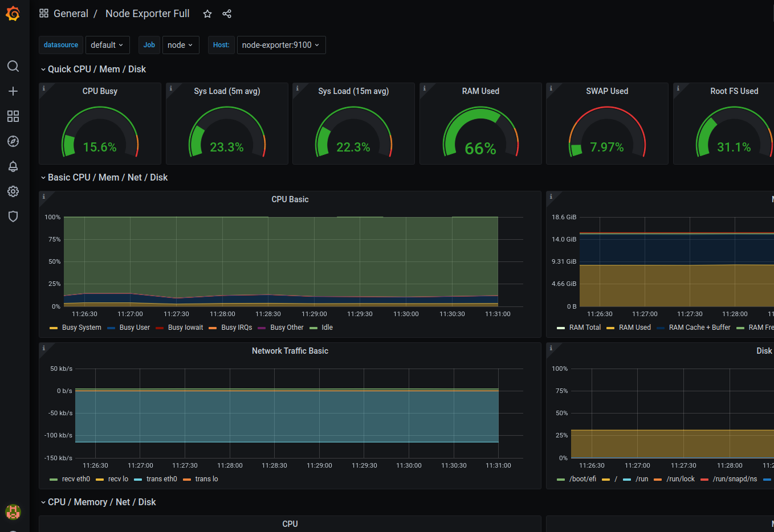Viewport: 774px width, 532px height.
Task: Open Network Traffic Basic panel title menu
Action: pos(290,351)
